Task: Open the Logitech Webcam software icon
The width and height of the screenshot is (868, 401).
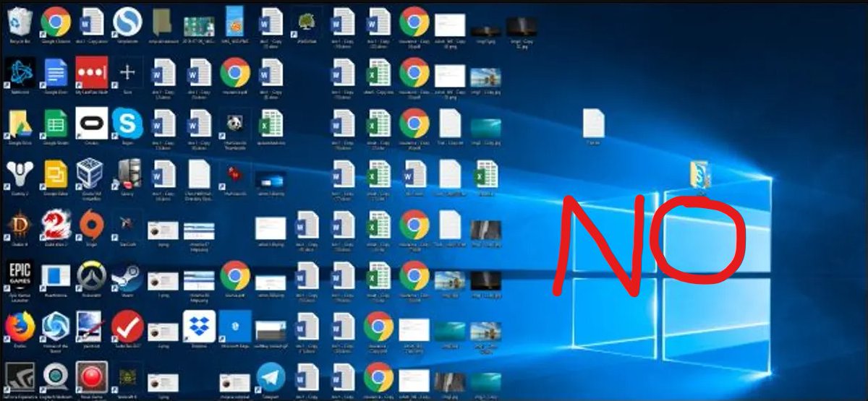Action: pyautogui.click(x=55, y=377)
